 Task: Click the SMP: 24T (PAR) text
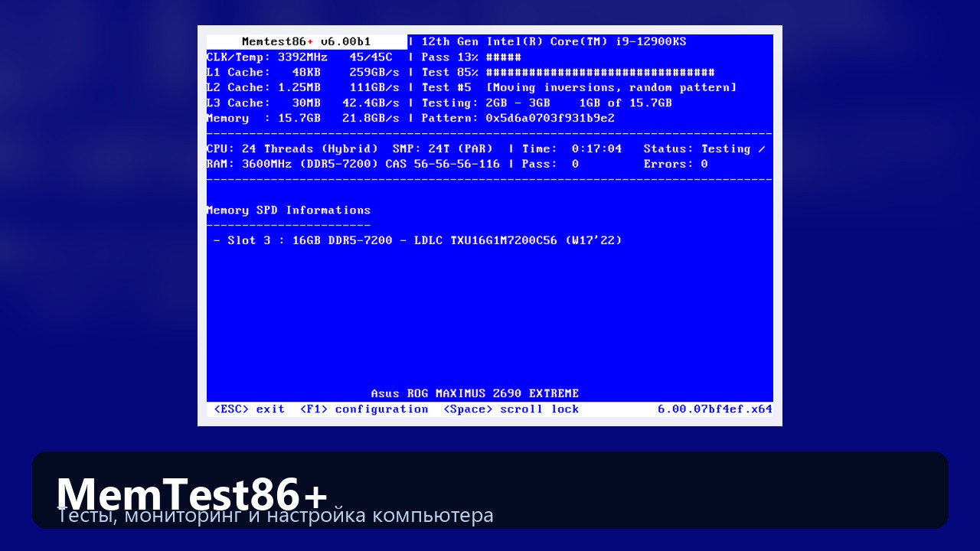443,148
